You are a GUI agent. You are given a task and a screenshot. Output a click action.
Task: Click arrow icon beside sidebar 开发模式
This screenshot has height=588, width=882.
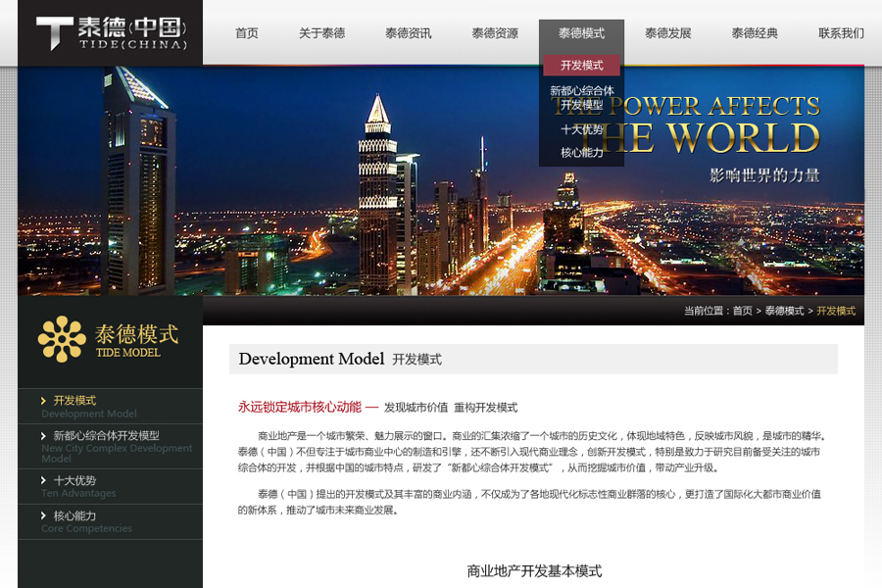44,401
